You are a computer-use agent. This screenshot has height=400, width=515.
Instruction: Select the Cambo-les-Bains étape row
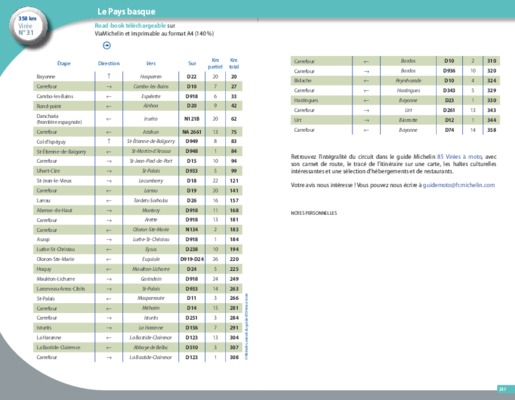tap(138, 96)
